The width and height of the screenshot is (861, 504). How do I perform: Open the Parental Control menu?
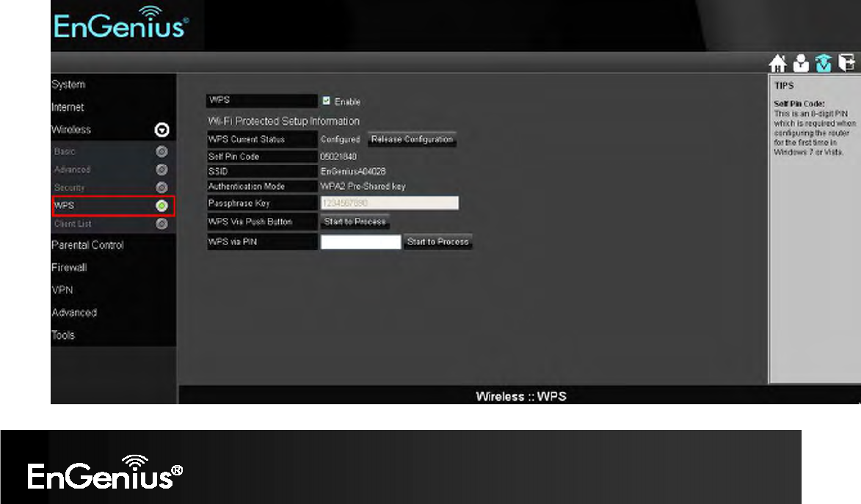tap(87, 245)
